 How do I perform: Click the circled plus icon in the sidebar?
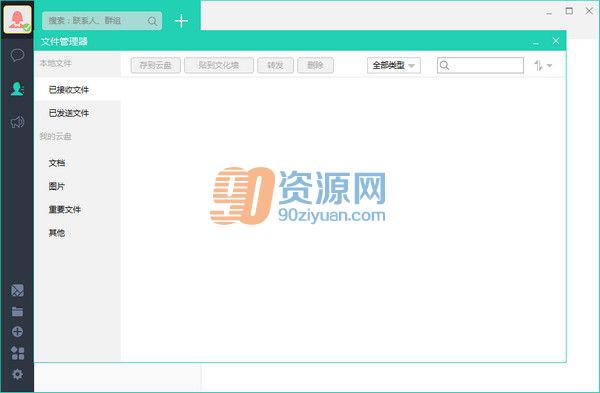17,332
